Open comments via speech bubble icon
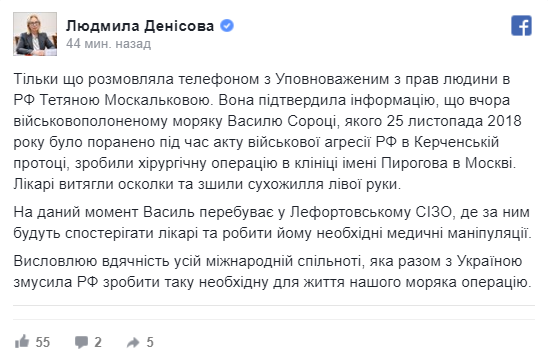The height and width of the screenshot is (362, 548). click(81, 342)
